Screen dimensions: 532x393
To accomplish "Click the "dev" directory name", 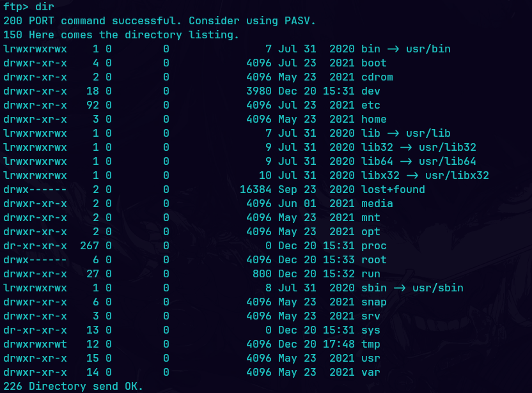I will [371, 91].
